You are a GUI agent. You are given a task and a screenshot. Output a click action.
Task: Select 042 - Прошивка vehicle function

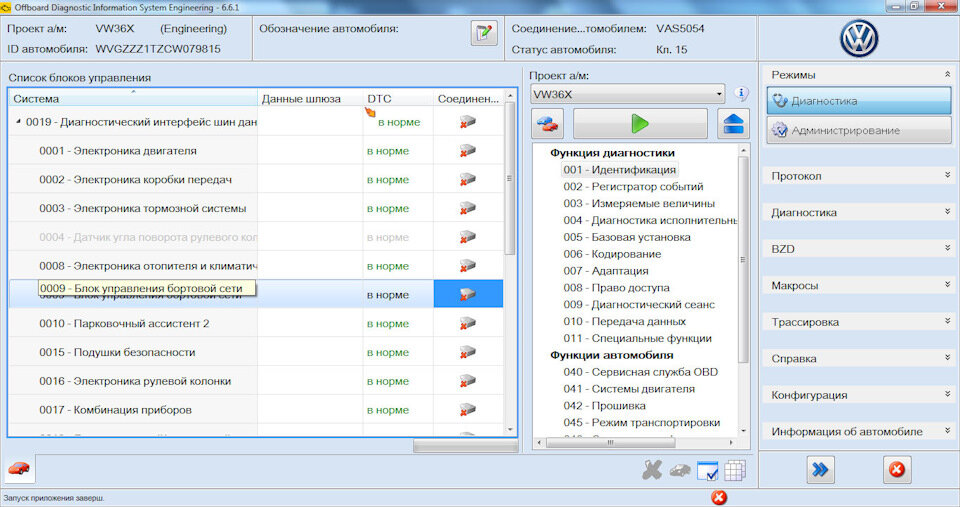pos(604,405)
